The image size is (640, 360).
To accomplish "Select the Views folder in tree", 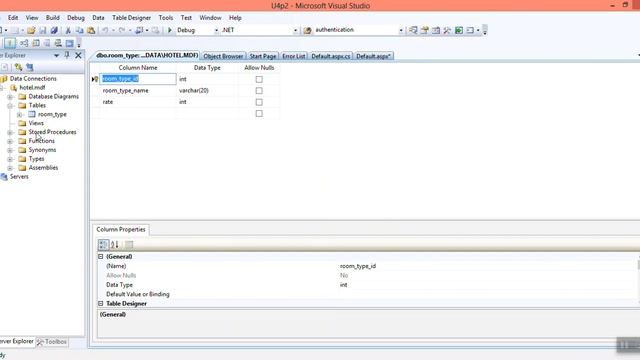I will 36,123.
